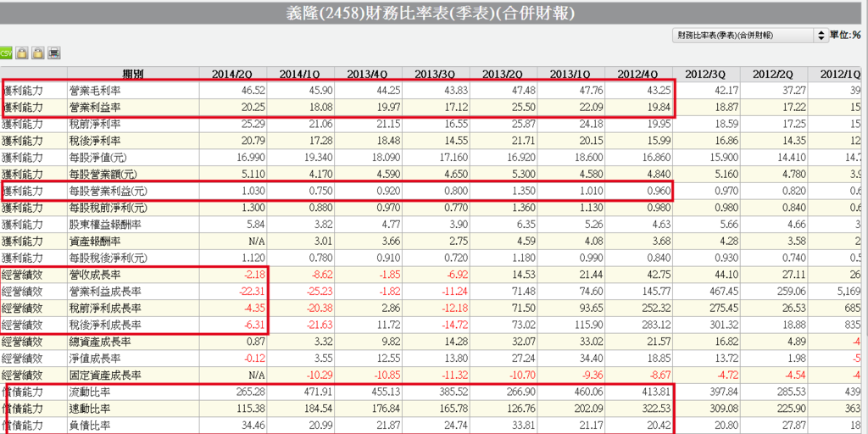Select the 2012/2Q column header
This screenshot has width=868, height=434.
tap(773, 75)
